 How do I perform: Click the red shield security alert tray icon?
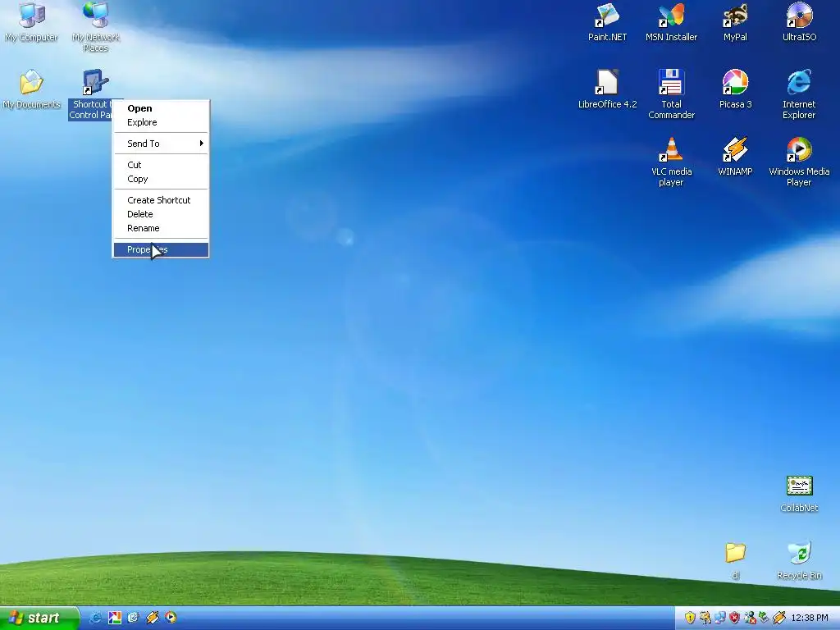click(734, 618)
